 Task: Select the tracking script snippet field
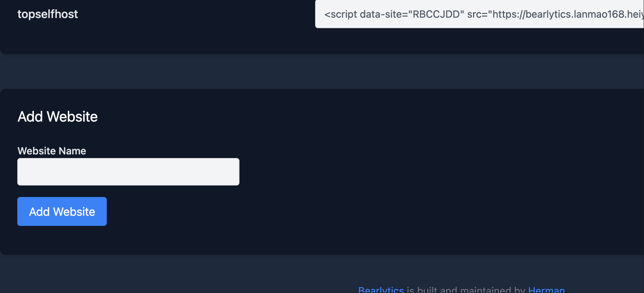pos(480,14)
